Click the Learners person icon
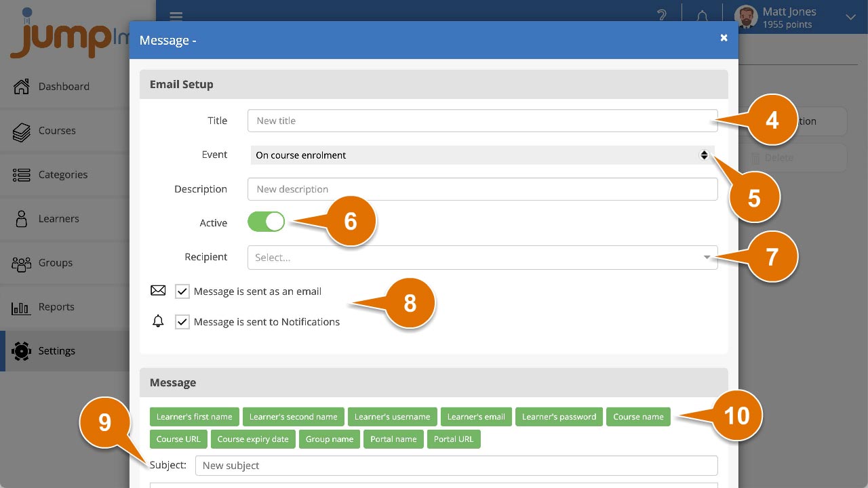The height and width of the screenshot is (488, 868). (x=22, y=219)
